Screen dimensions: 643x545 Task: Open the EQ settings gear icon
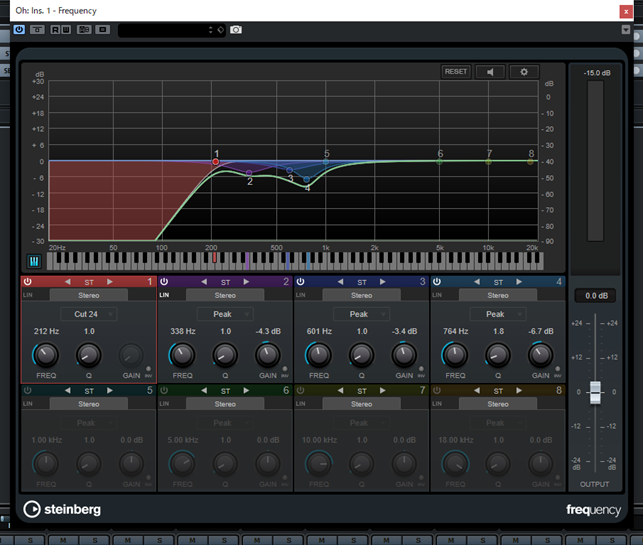pos(523,72)
